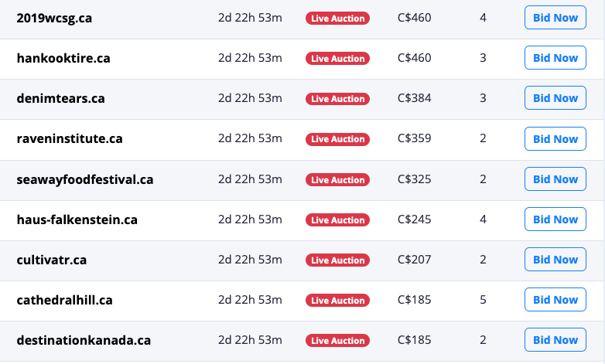Open the cultivatr.ca domain listing
The width and height of the screenshot is (605, 364).
click(x=51, y=260)
